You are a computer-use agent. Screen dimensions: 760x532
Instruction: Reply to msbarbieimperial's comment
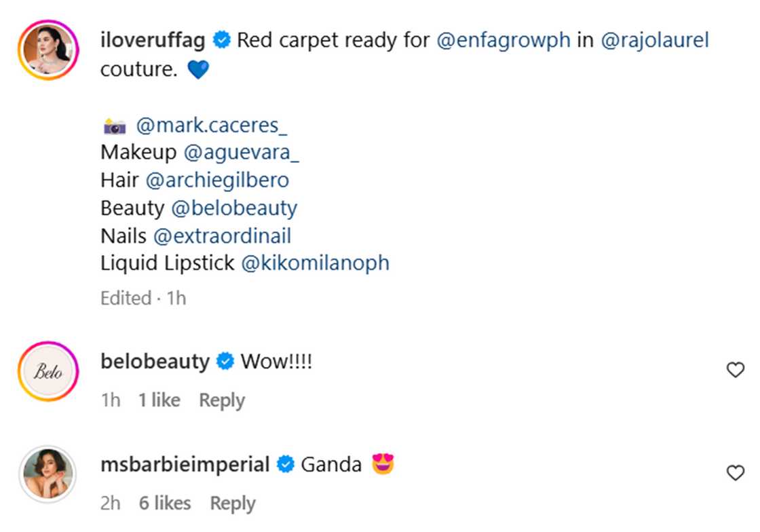[232, 503]
